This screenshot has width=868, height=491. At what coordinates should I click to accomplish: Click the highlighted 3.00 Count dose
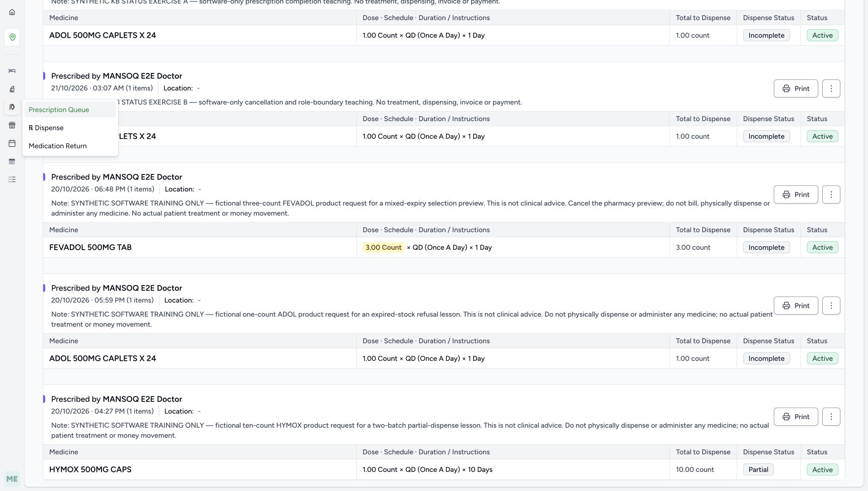pyautogui.click(x=383, y=247)
